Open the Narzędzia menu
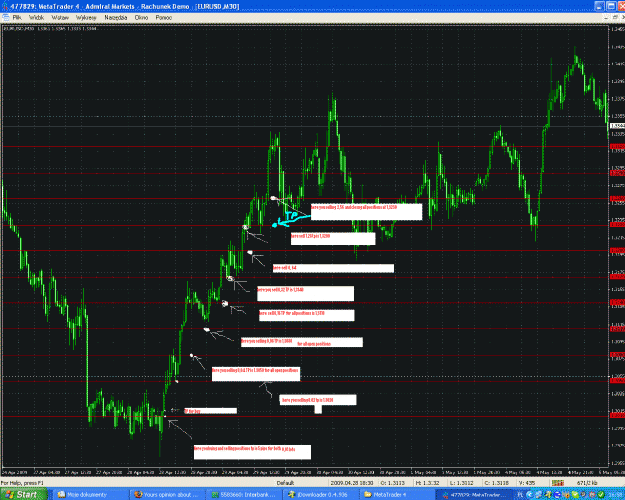 [116, 18]
